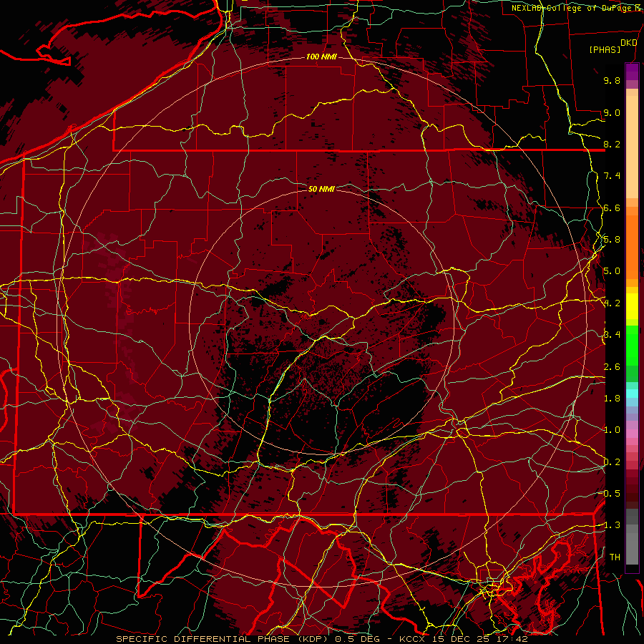Screen dimensions: 644x644
Task: Click the [PHAS] legend unit label
Action: pyautogui.click(x=605, y=50)
